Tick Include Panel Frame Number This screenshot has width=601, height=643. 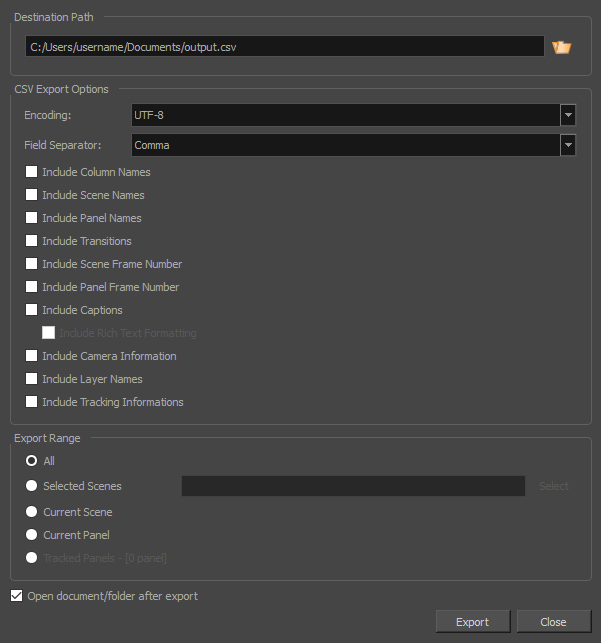[x=32, y=287]
